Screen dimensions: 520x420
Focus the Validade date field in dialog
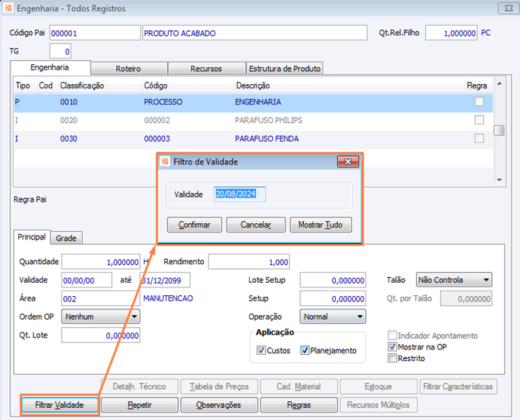tap(239, 194)
